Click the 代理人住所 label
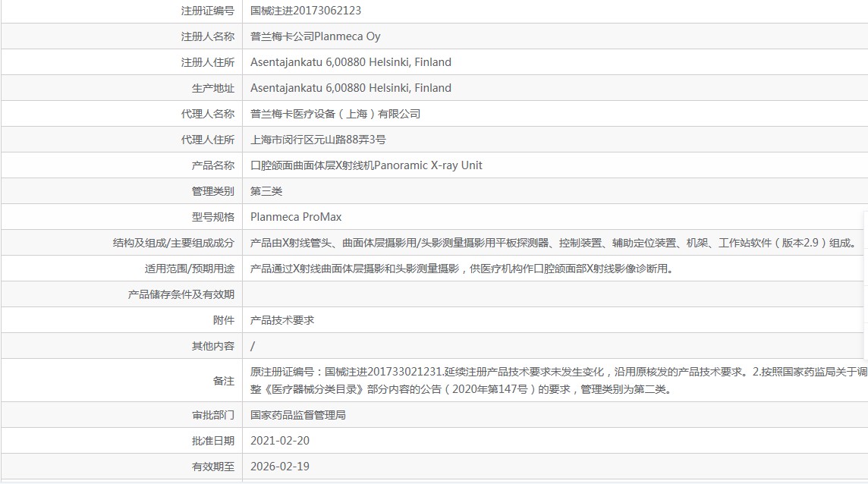Viewport: 868px width, 484px height. [x=208, y=140]
